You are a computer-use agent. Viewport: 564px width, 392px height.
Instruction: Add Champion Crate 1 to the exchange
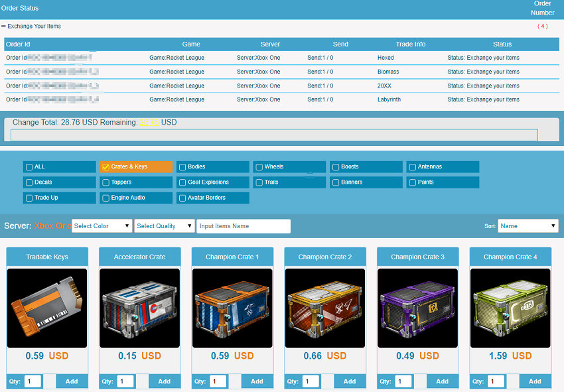pos(257,381)
